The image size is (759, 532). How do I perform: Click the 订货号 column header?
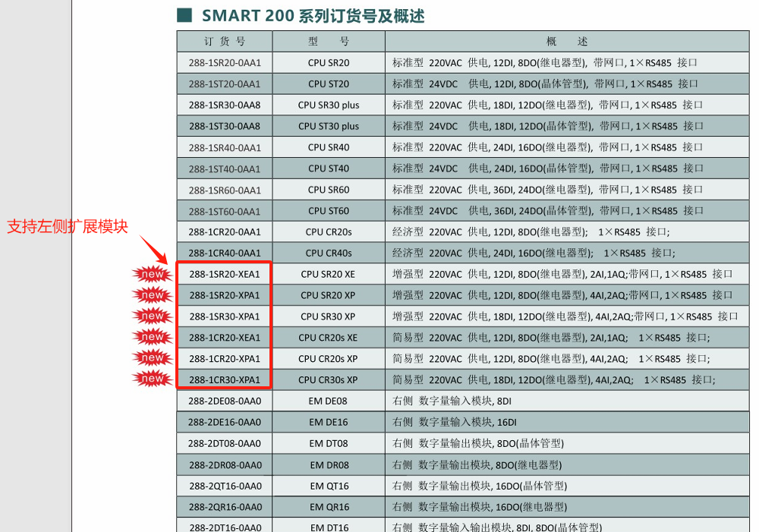[225, 41]
